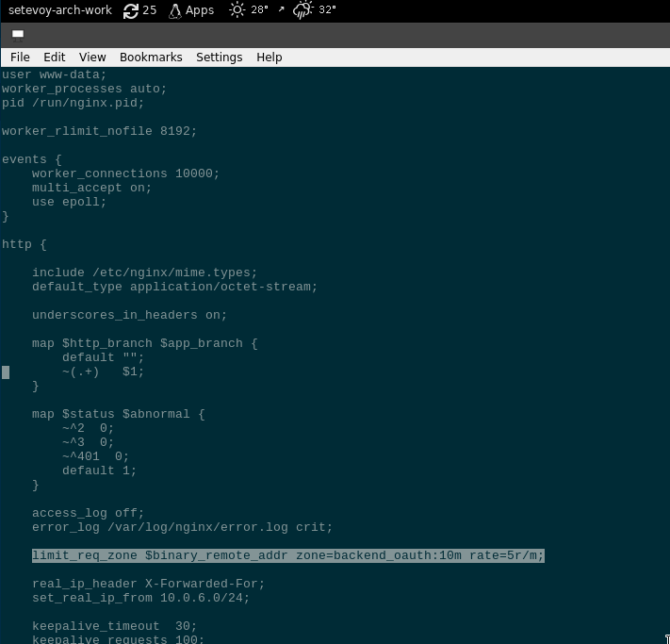Open the File menu
Viewport: 670px width, 644px height.
20,58
